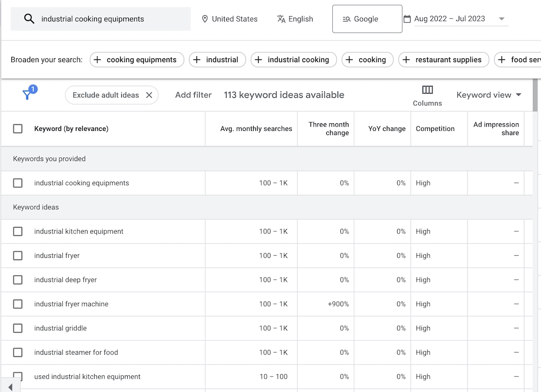The image size is (541, 392).
Task: Check the industrial kitchen equipment row
Action: pyautogui.click(x=18, y=231)
